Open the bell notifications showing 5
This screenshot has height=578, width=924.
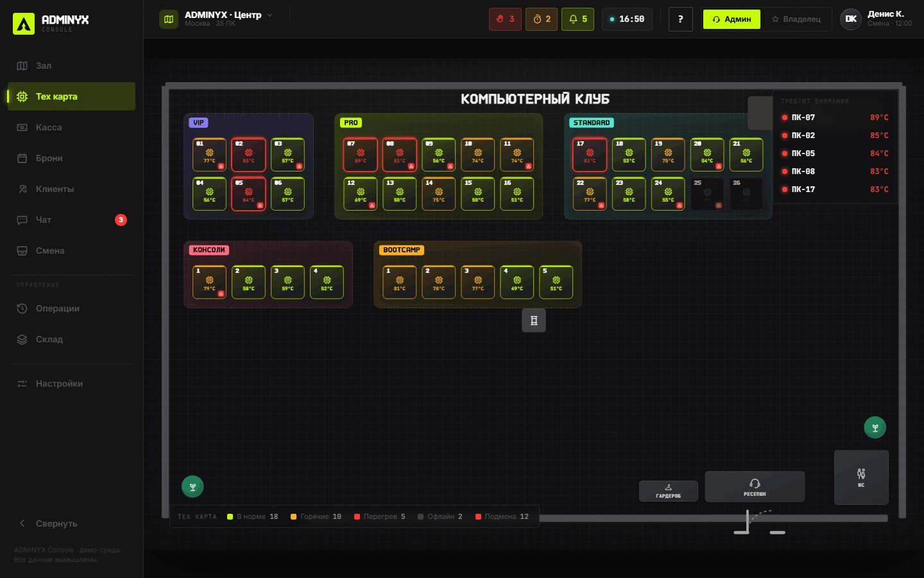coord(578,19)
